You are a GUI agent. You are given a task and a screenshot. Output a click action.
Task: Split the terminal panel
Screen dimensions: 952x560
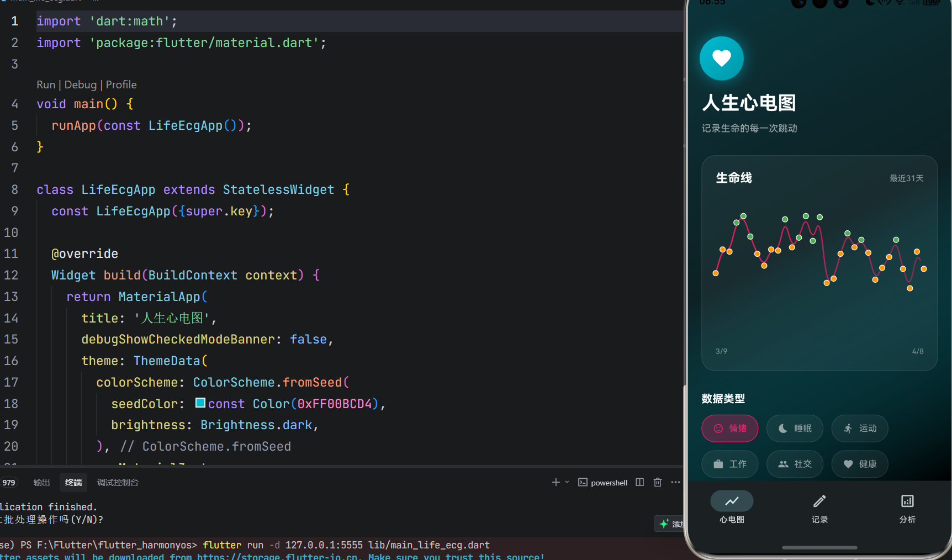[639, 482]
